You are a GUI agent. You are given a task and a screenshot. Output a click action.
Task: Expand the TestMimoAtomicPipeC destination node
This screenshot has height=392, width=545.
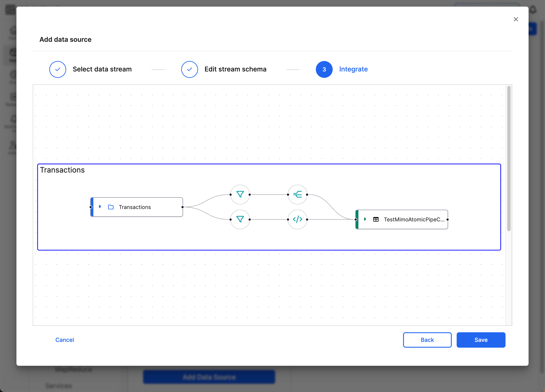point(366,219)
